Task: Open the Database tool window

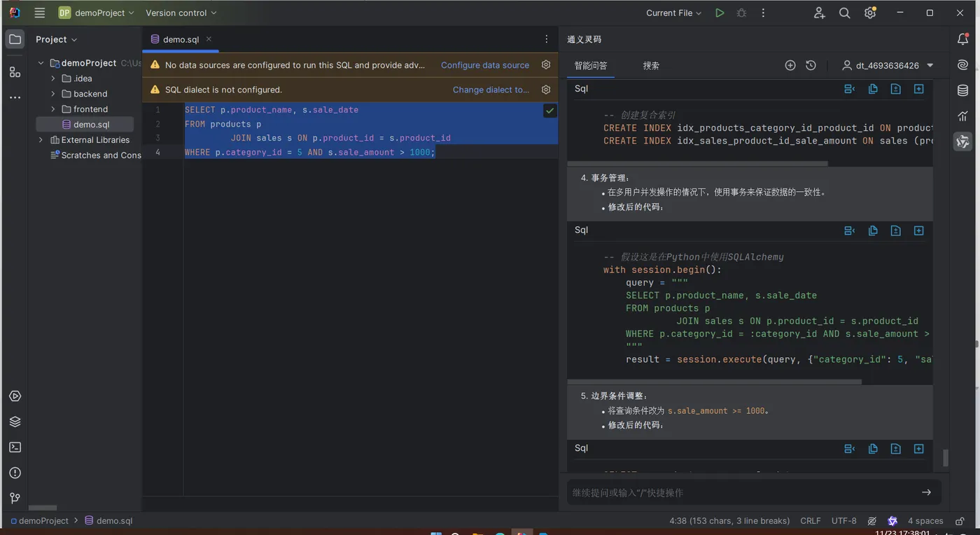Action: 963,90
